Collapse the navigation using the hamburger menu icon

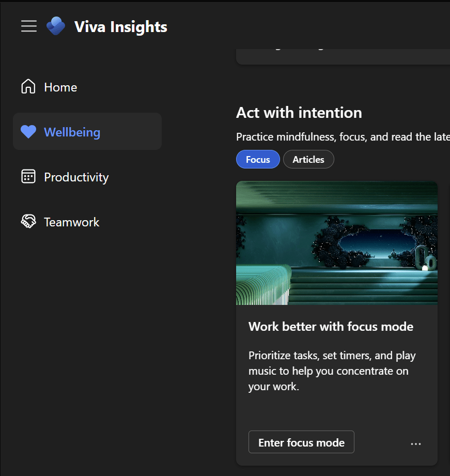coord(29,26)
